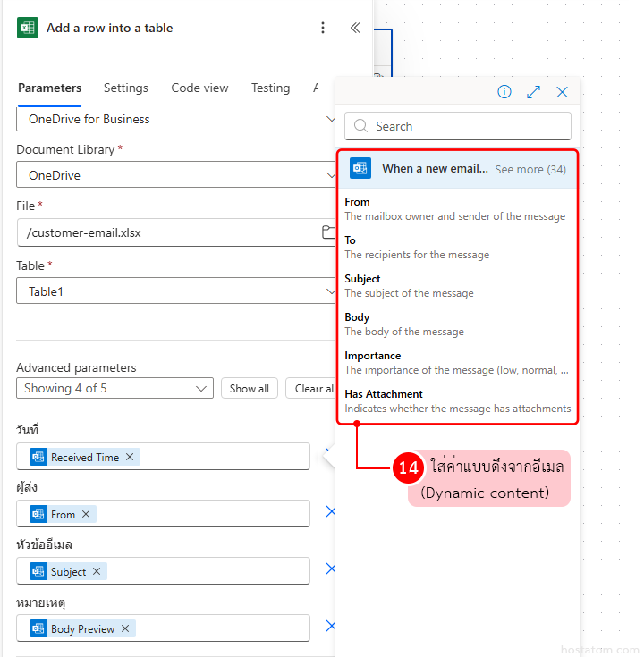Screen dimensions: 644x657
Task: Click the three-dot more options menu
Action: pos(323,28)
